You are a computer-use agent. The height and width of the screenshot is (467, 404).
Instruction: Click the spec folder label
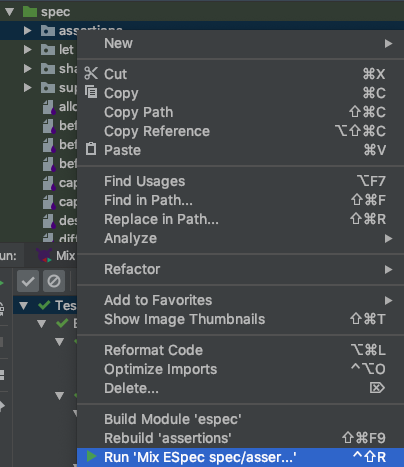pos(55,12)
